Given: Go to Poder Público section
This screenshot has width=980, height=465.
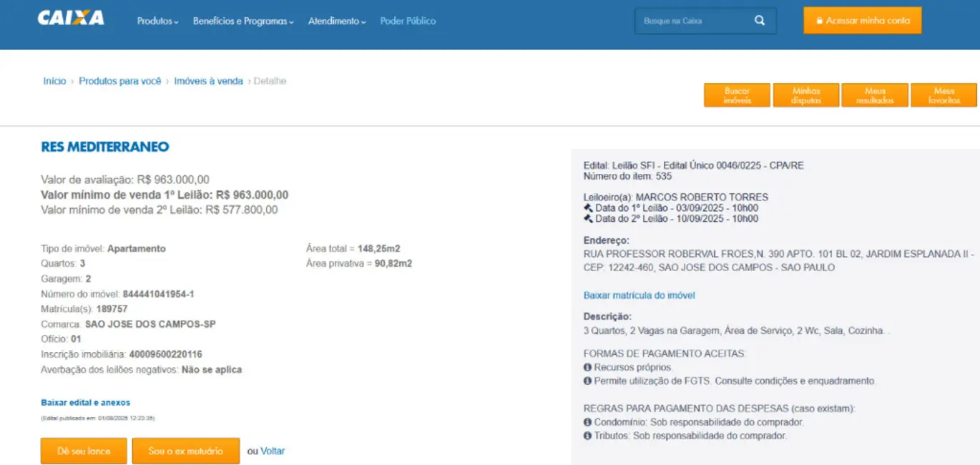Looking at the screenshot, I should click(408, 21).
